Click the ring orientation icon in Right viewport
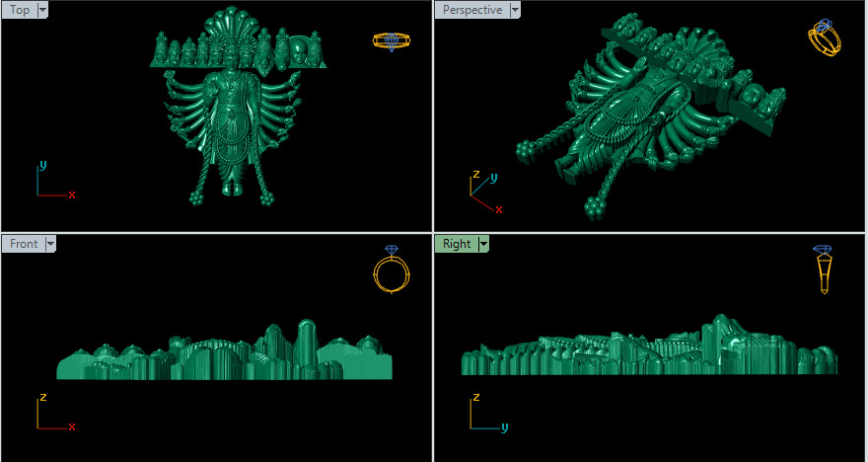The image size is (868, 462). [825, 269]
